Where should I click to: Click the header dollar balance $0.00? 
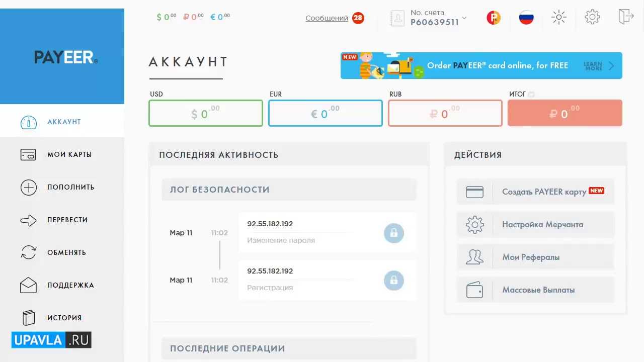167,17
